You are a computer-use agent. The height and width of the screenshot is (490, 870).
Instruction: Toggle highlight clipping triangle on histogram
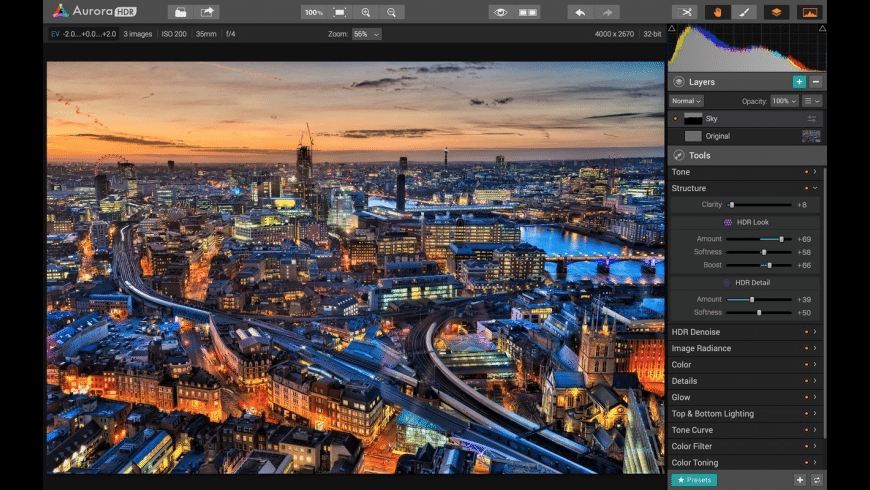[x=822, y=28]
